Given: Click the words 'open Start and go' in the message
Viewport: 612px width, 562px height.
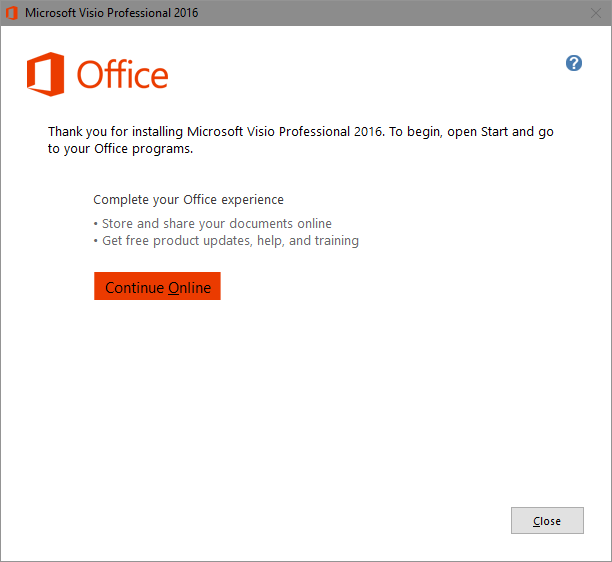Looking at the screenshot, I should point(500,132).
